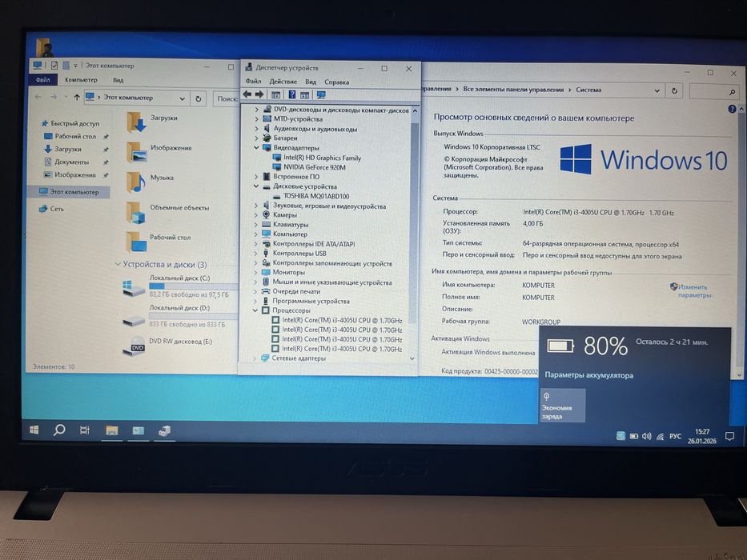The image size is (747, 560).
Task: Select Документы in Quick access
Action: click(71, 162)
